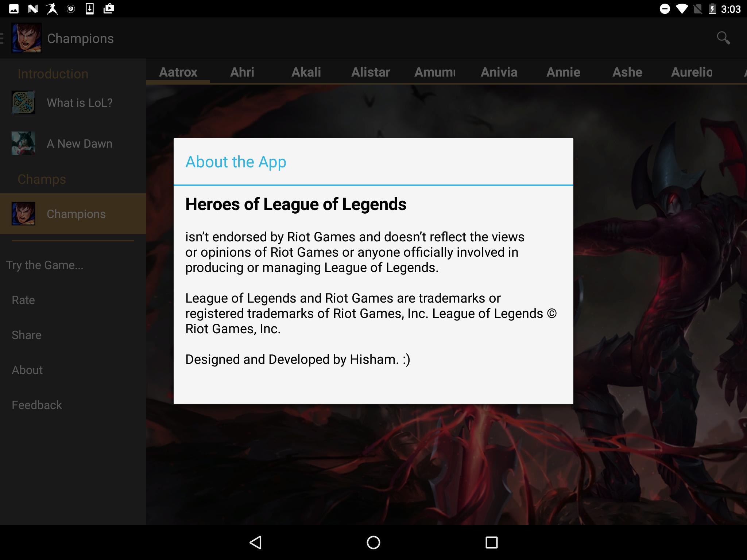Viewport: 747px width, 560px height.
Task: Tap the Share option in sidebar
Action: (x=26, y=335)
